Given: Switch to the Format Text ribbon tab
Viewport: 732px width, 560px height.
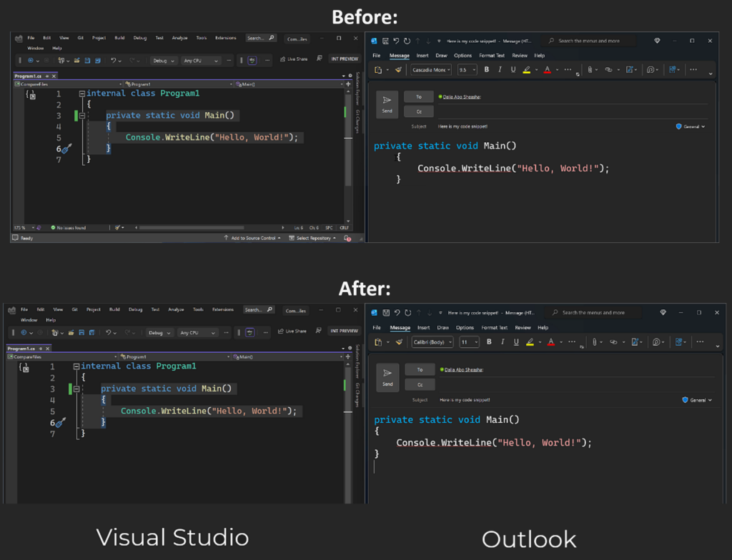Looking at the screenshot, I should pyautogui.click(x=493, y=55).
